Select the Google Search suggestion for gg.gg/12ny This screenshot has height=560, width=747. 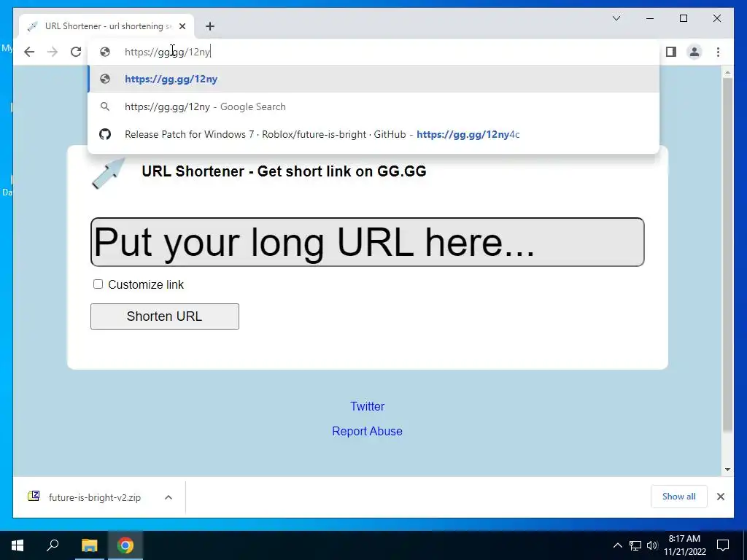click(x=373, y=106)
